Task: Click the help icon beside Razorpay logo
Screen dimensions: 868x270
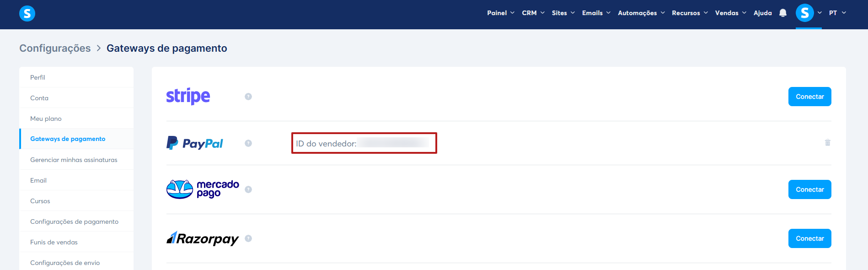Action: click(248, 238)
